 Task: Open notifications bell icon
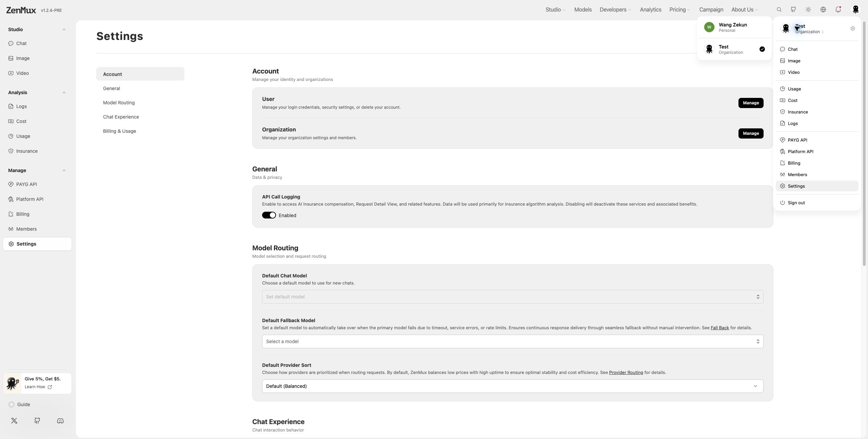[838, 9]
